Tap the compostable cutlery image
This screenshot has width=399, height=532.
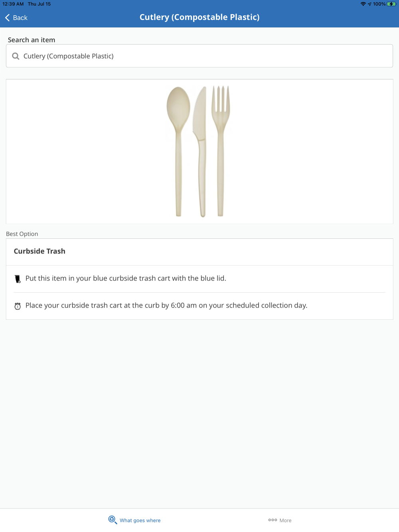coord(198,152)
